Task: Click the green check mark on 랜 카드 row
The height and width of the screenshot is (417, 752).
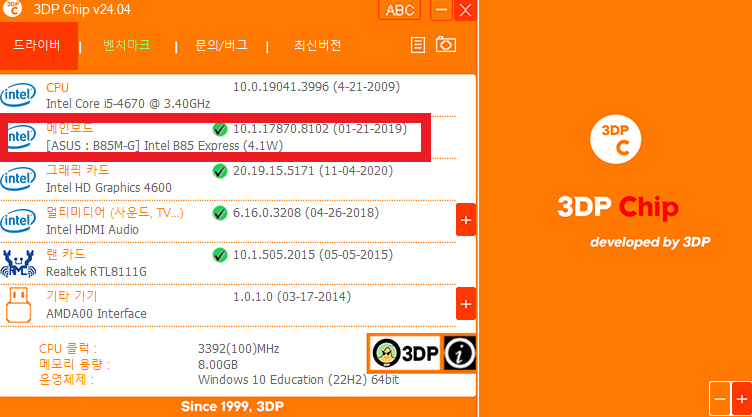Action: (x=220, y=255)
